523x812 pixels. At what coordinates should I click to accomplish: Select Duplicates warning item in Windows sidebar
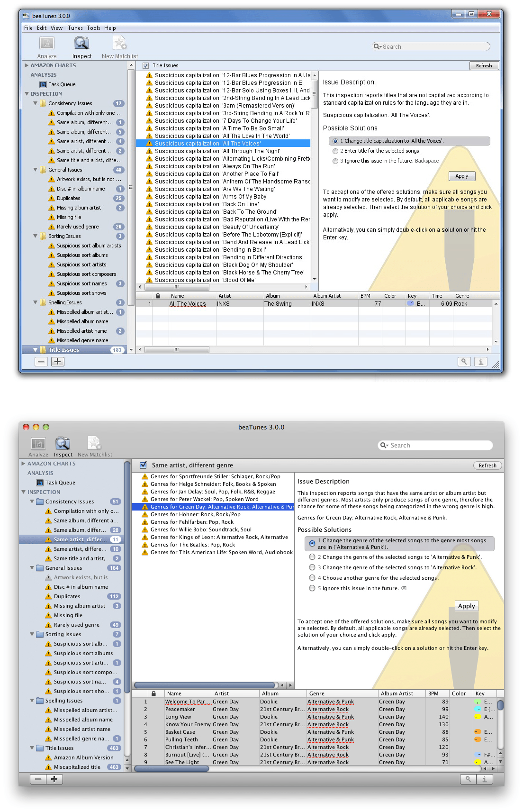68,198
